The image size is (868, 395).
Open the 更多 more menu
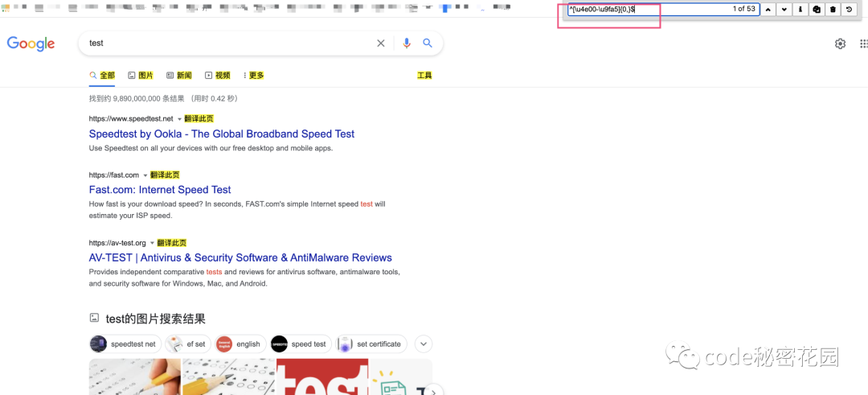(253, 76)
